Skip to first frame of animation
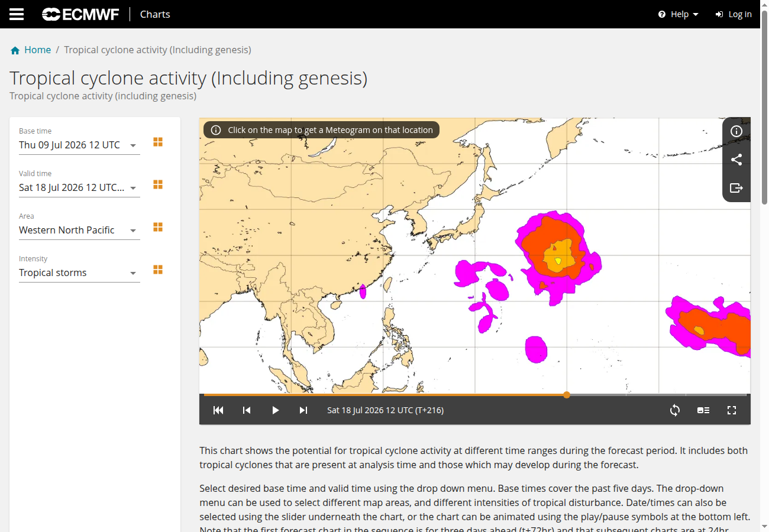769x532 pixels. pyautogui.click(x=218, y=410)
